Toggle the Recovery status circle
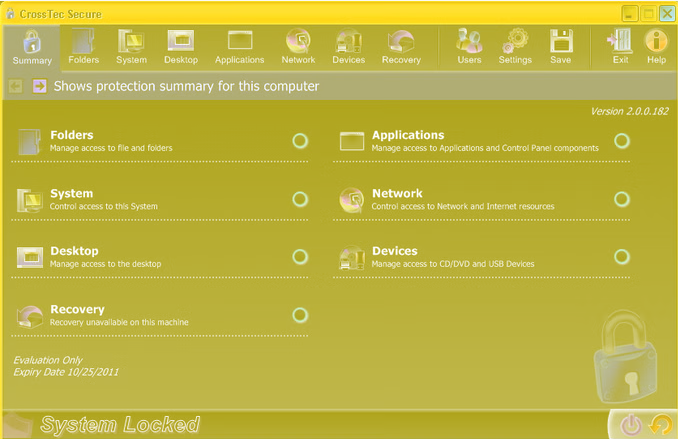 click(300, 315)
